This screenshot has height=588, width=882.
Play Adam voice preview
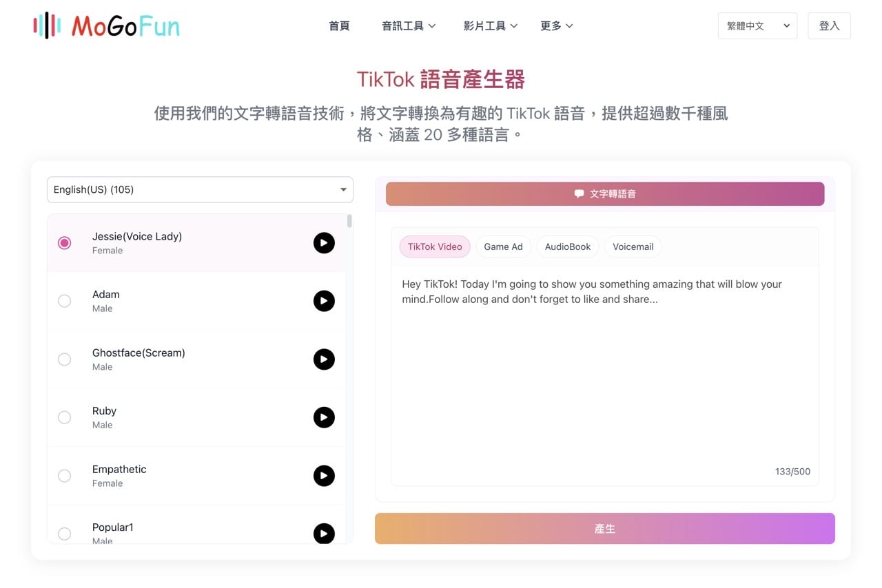[324, 301]
